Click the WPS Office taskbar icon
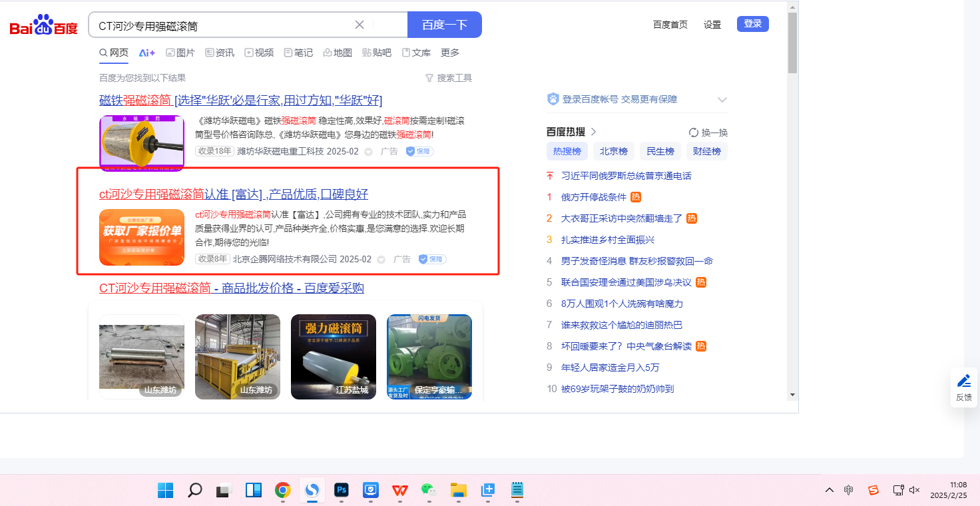980x506 pixels. [399, 491]
